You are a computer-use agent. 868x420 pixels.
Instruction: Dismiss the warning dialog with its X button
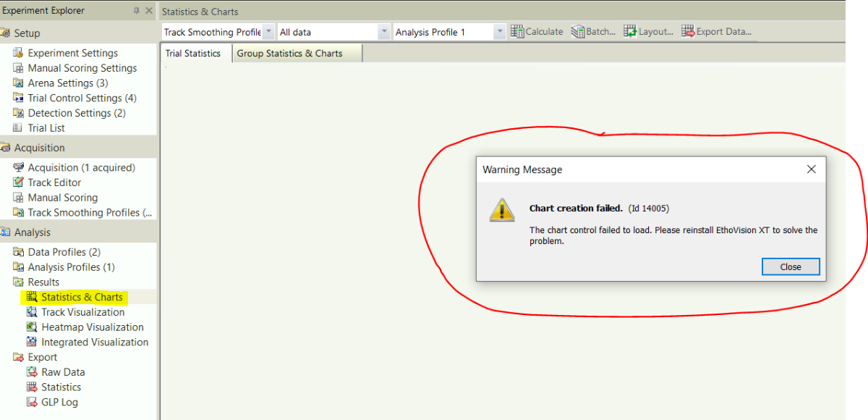tap(811, 169)
